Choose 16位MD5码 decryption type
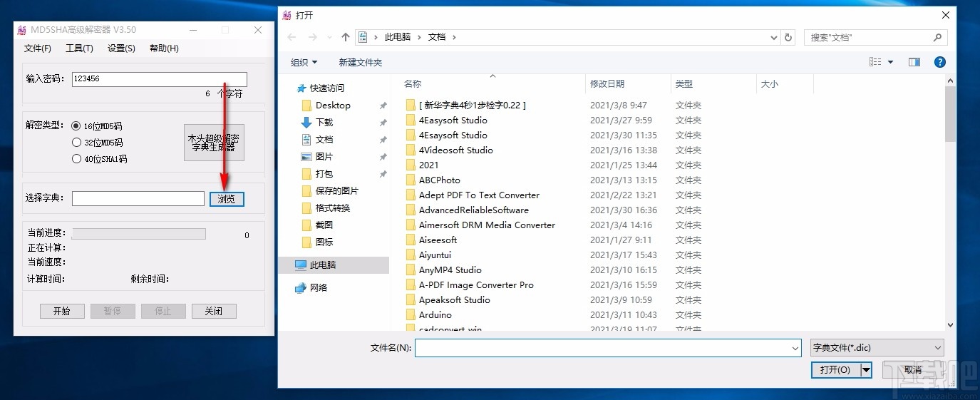The height and width of the screenshot is (400, 980). point(77,126)
